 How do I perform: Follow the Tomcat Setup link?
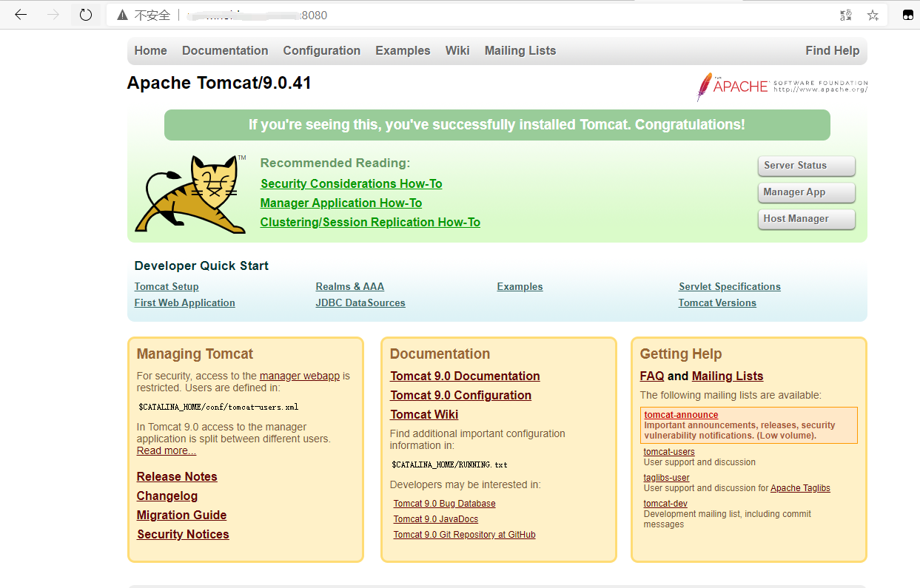167,286
